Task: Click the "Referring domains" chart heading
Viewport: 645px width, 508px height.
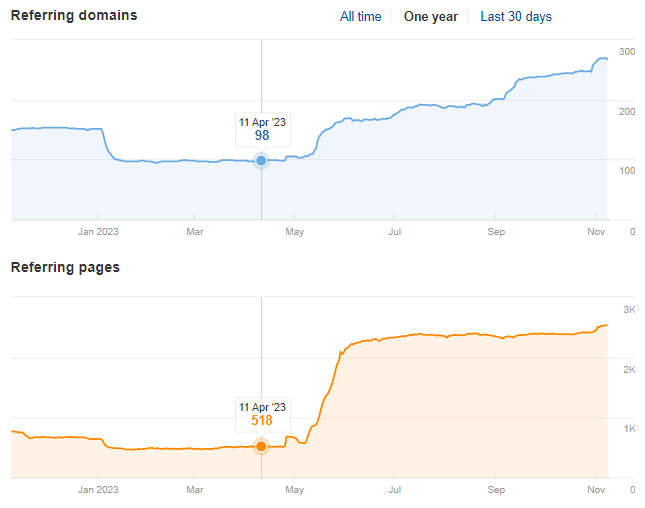Action: 74,16
